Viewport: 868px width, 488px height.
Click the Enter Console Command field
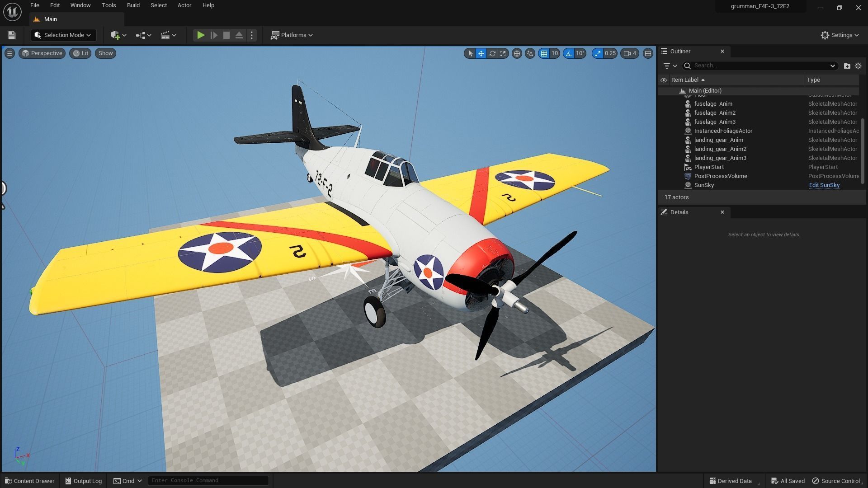coord(208,480)
